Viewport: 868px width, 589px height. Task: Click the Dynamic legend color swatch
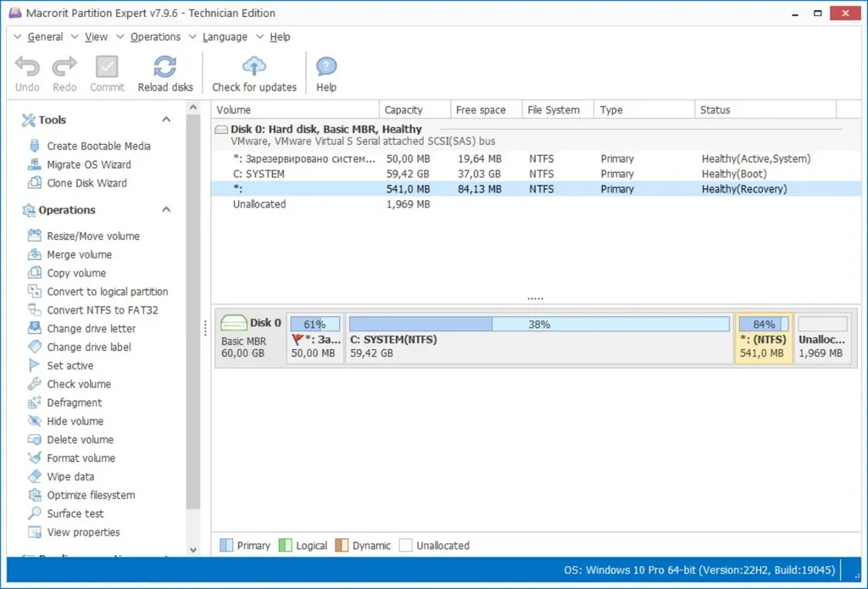(x=342, y=545)
